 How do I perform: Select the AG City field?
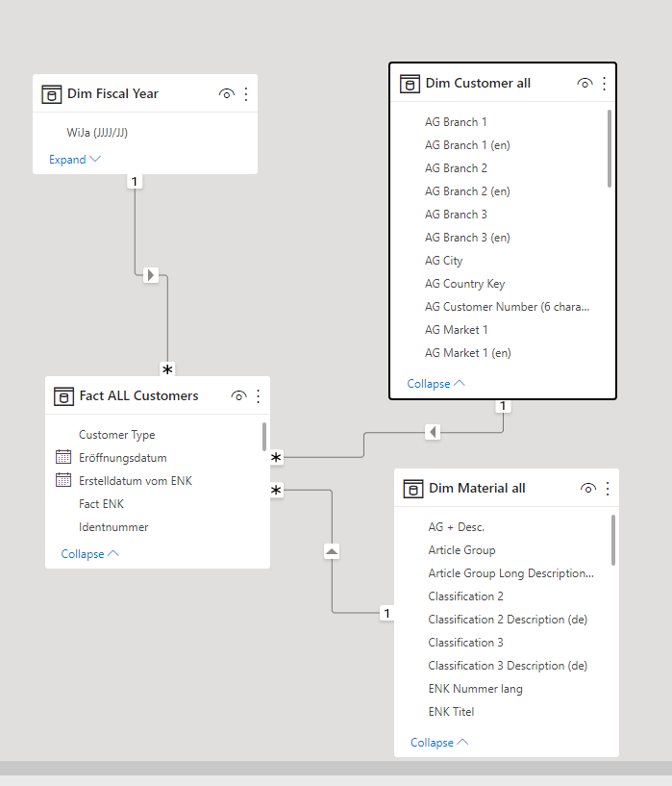pos(443,261)
